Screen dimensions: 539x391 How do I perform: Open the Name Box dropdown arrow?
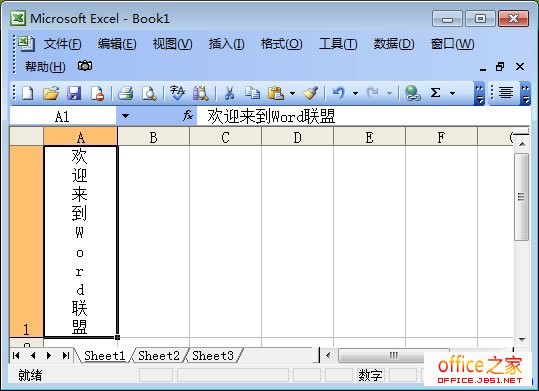(x=125, y=116)
